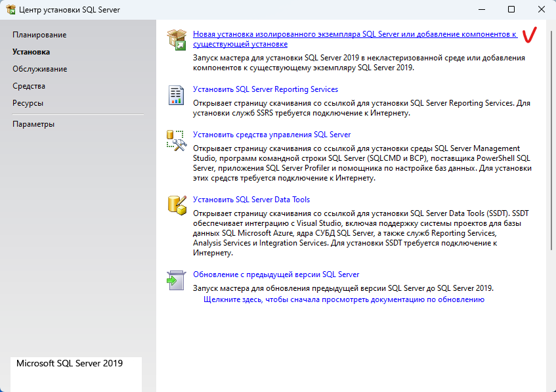Click the SQL Server setup title bar icon
This screenshot has height=392, width=556.
click(x=11, y=10)
